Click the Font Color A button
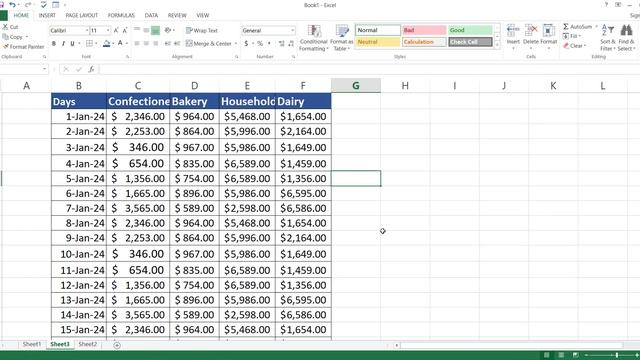 coord(120,43)
